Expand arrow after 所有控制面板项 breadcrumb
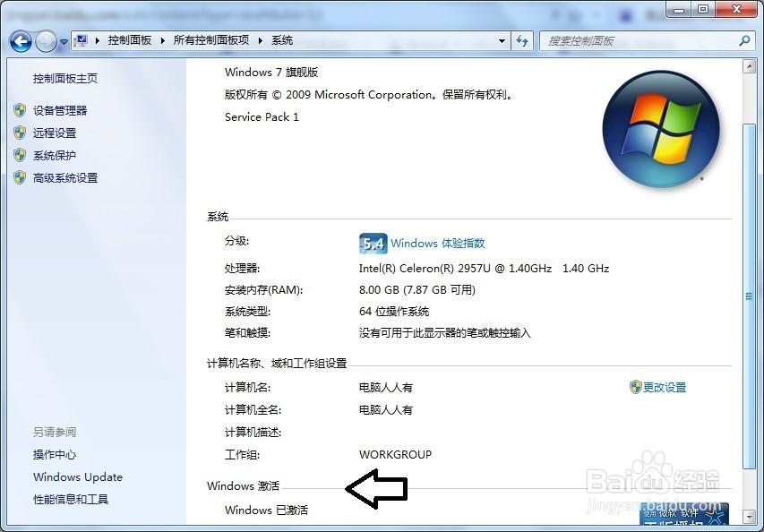 [x=260, y=41]
